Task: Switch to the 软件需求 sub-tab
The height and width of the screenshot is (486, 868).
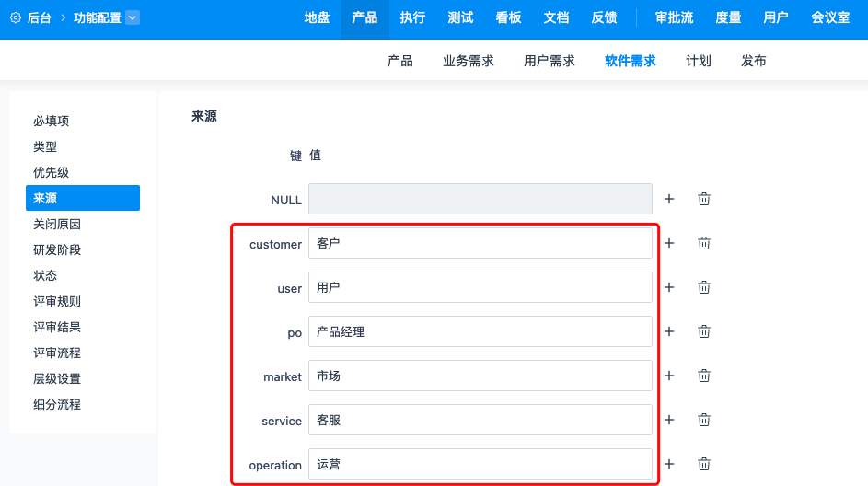Action: 631,61
